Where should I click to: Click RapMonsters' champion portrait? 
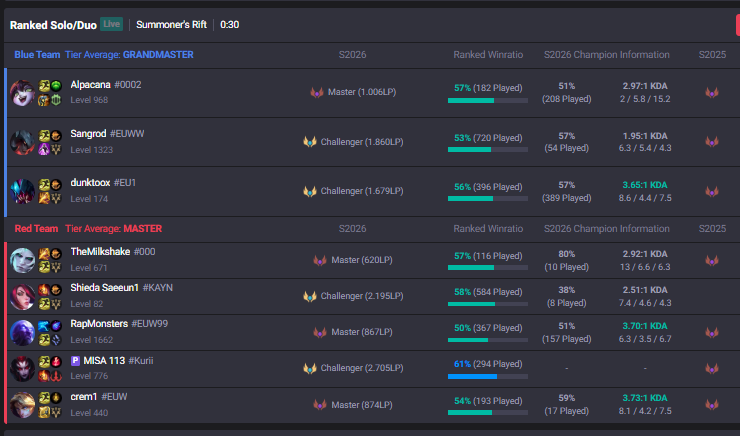coord(22,333)
